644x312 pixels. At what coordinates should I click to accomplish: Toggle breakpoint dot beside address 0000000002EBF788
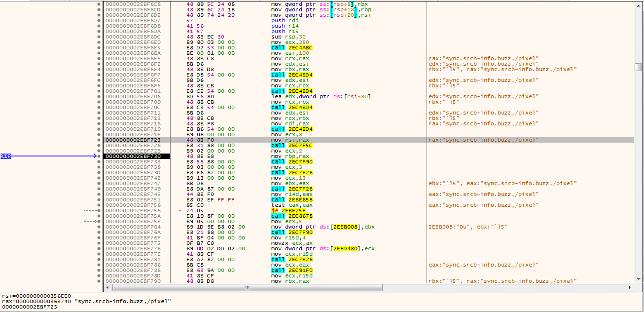tap(99, 270)
